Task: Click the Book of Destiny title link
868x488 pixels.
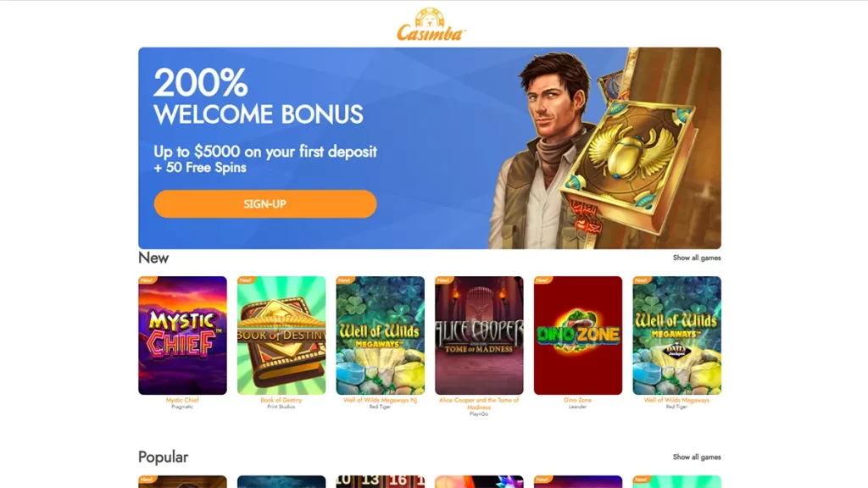Action: pyautogui.click(x=281, y=400)
